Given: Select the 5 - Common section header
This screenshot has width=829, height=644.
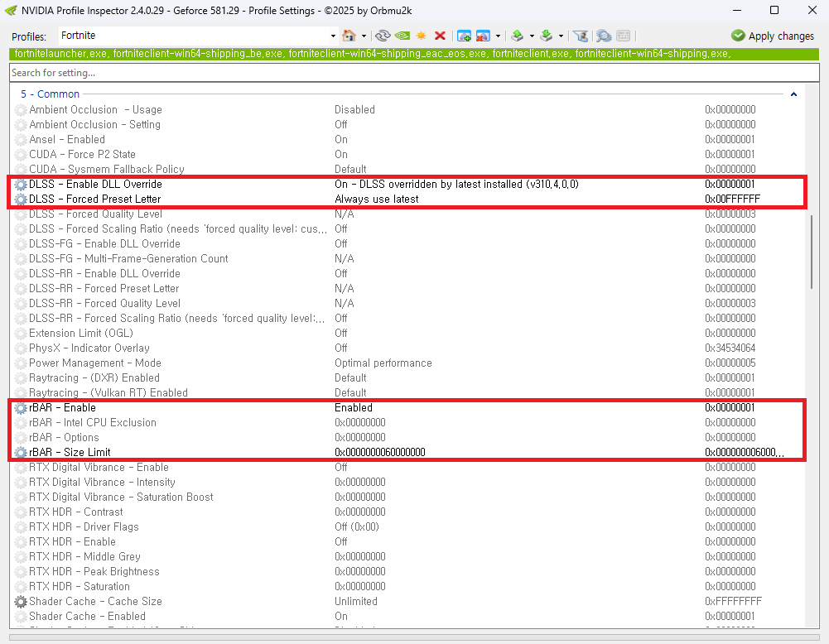Looking at the screenshot, I should (51, 94).
